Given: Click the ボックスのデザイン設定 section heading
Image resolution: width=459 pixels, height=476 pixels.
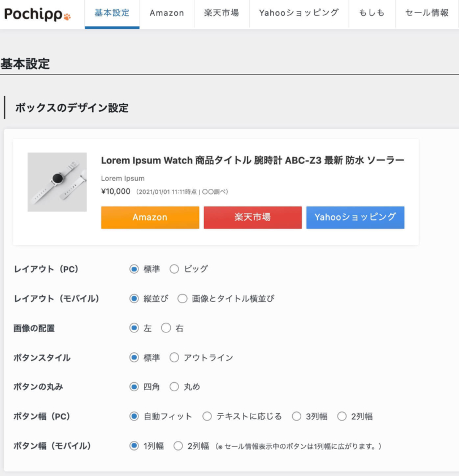Looking at the screenshot, I should pos(72,108).
